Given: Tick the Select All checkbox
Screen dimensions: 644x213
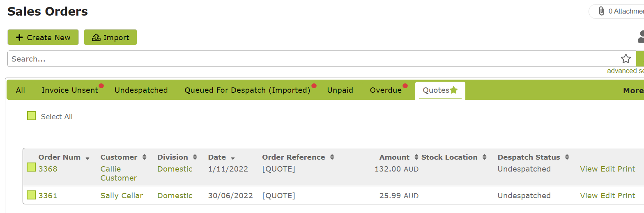Looking at the screenshot, I should point(31,116).
